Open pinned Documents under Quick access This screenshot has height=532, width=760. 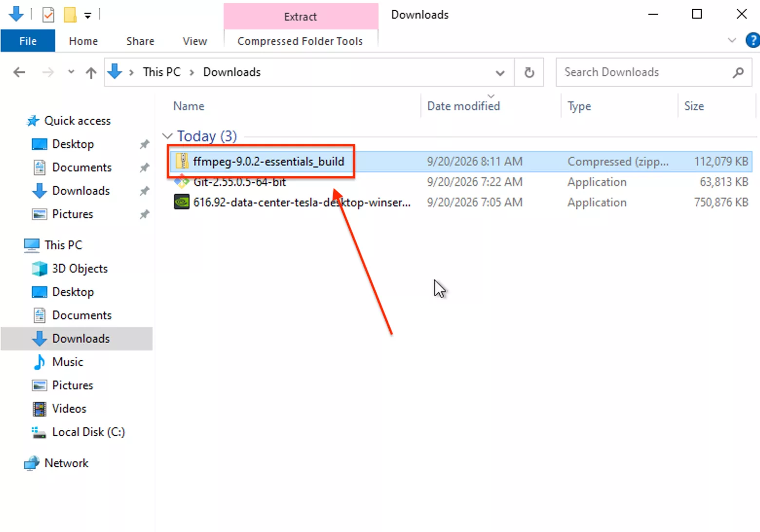(82, 167)
